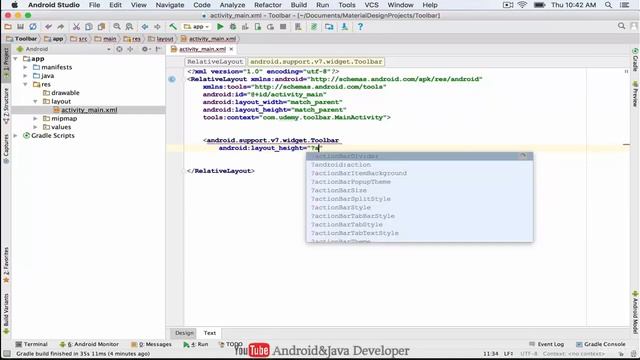
Task: Click the SDK Manager download icon
Action: click(344, 27)
